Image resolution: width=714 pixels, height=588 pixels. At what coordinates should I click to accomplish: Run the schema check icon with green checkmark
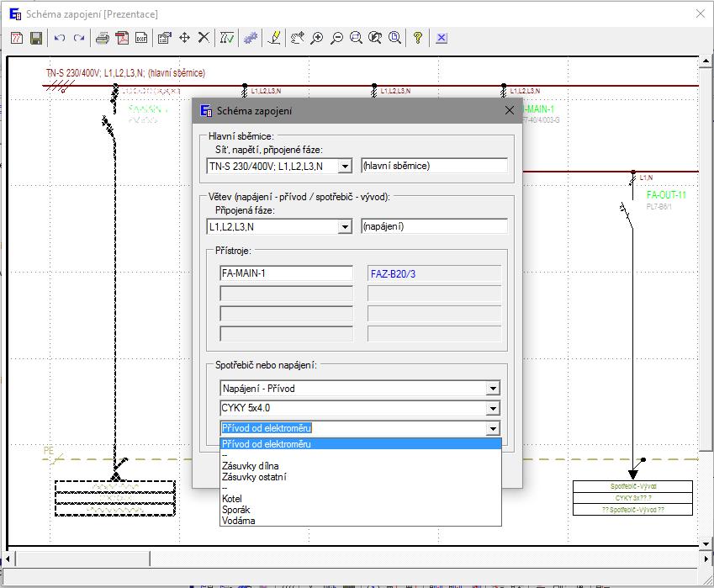[227, 38]
